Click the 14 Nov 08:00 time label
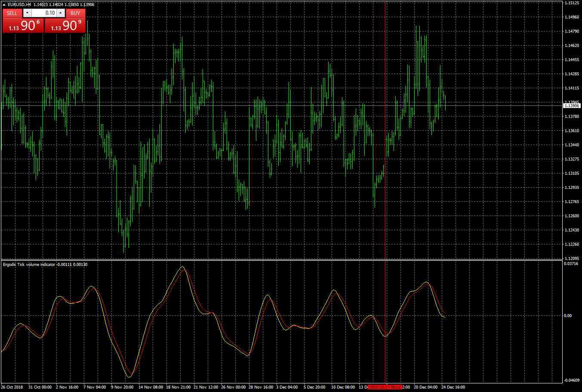582x392 pixels. pyautogui.click(x=151, y=387)
